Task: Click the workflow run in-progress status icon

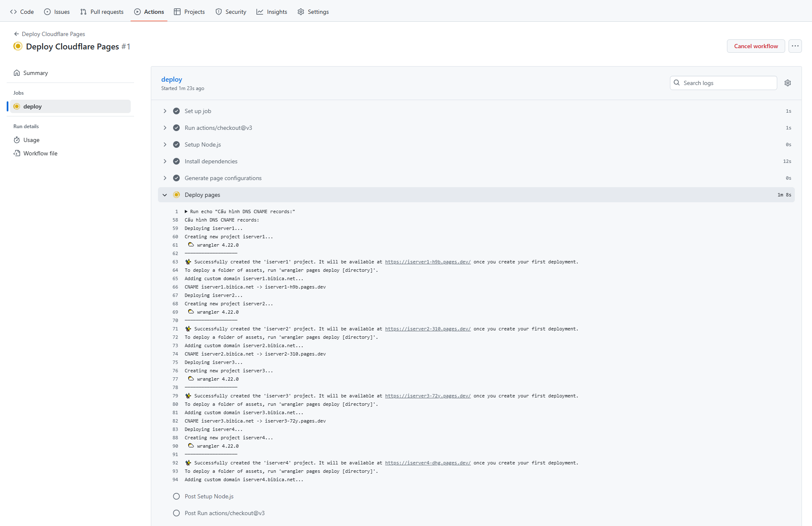Action: coord(18,46)
